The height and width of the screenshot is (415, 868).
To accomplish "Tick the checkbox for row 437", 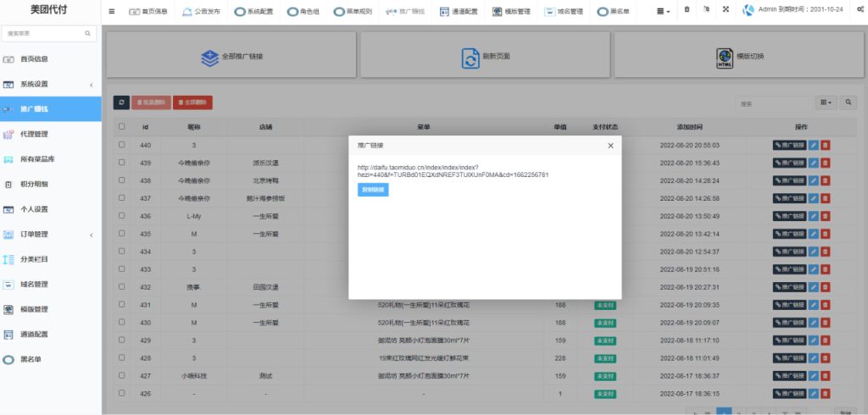I will (122, 198).
